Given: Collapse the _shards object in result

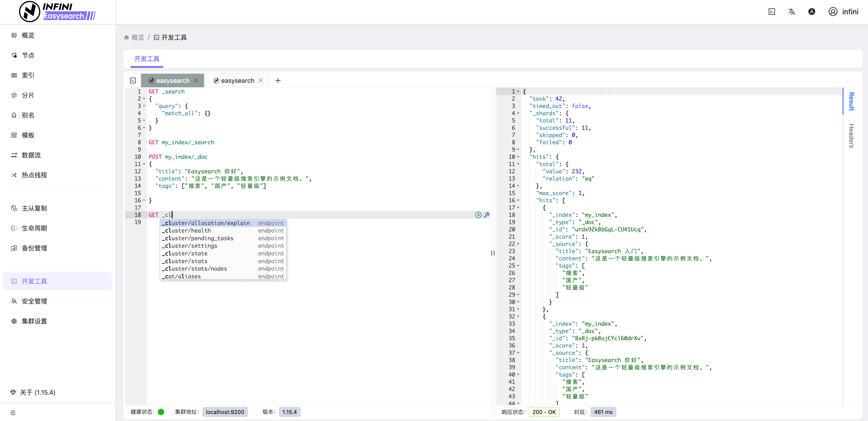Looking at the screenshot, I should [x=518, y=113].
